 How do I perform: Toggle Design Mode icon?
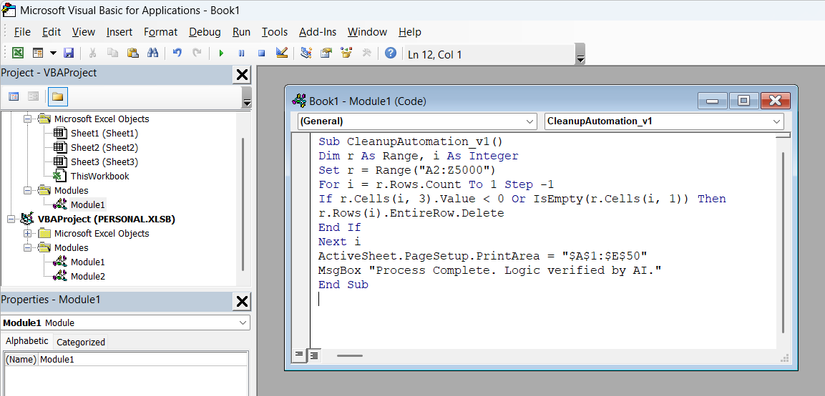(281, 53)
